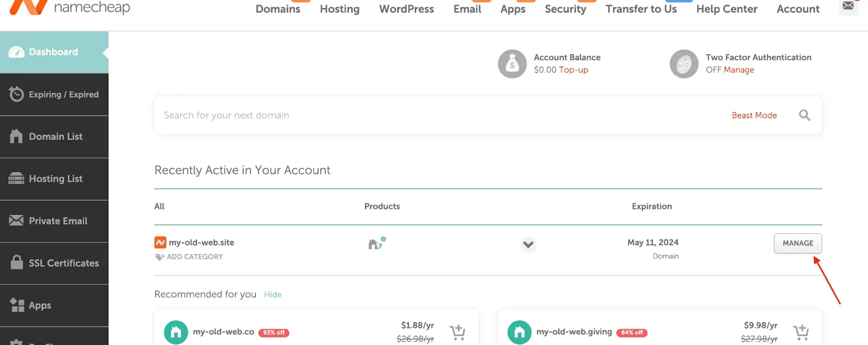Viewport: 868px width, 345px height.
Task: Open SSL Certificates in sidebar
Action: (54, 263)
